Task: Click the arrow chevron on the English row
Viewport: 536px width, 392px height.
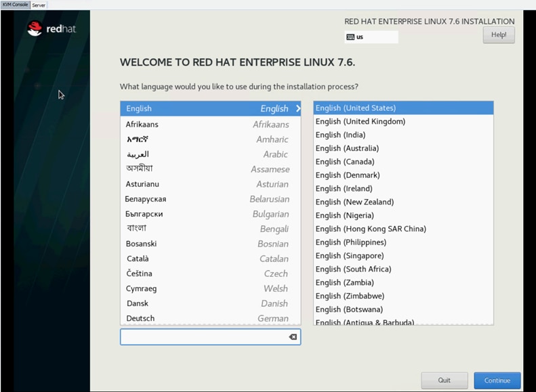Action: coord(298,108)
